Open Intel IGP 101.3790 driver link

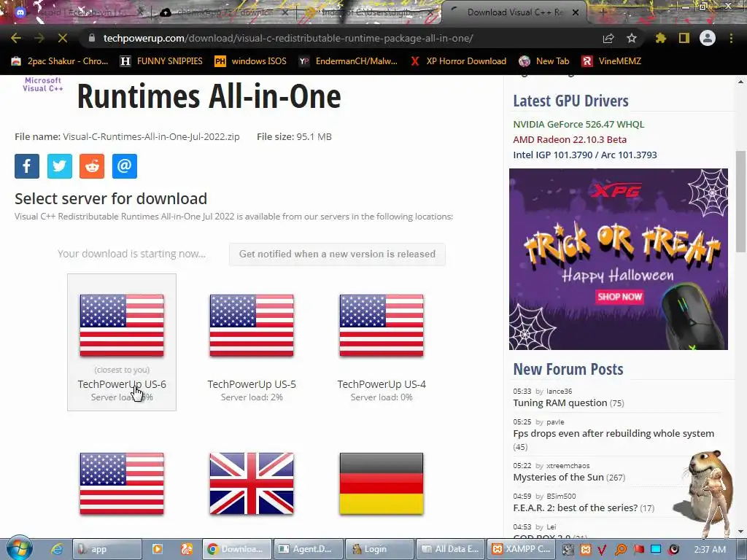[584, 155]
